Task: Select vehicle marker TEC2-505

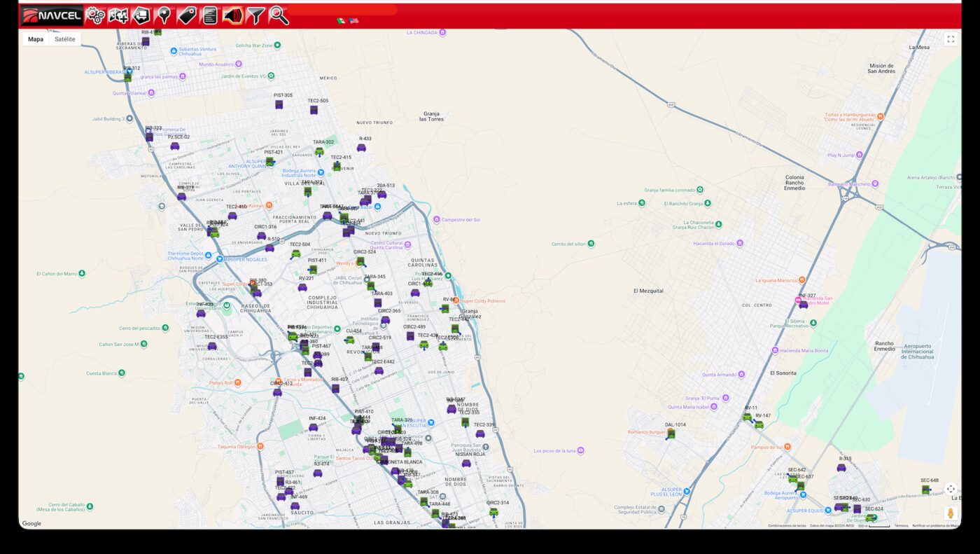Action: [314, 110]
